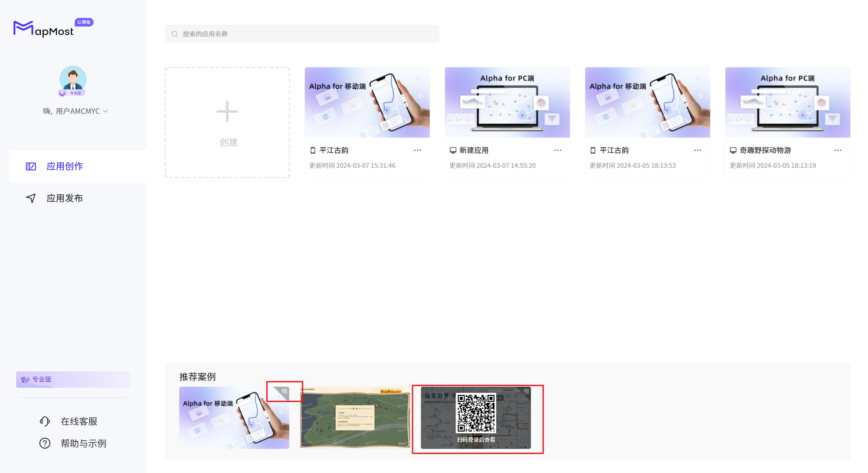Open the 新建应用 app thumbnail
868x473 pixels.
coord(507,102)
